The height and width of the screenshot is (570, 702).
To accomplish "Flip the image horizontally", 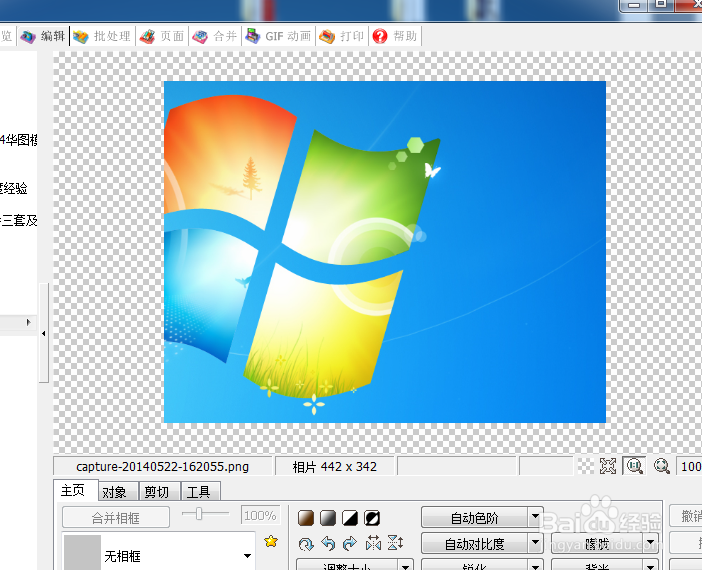I will point(373,544).
